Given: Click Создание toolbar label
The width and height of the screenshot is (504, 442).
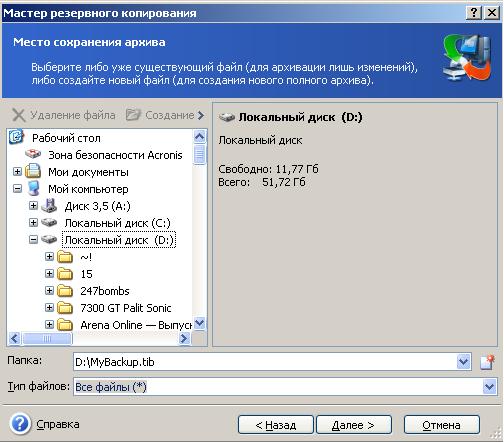Looking at the screenshot, I should pos(170,115).
